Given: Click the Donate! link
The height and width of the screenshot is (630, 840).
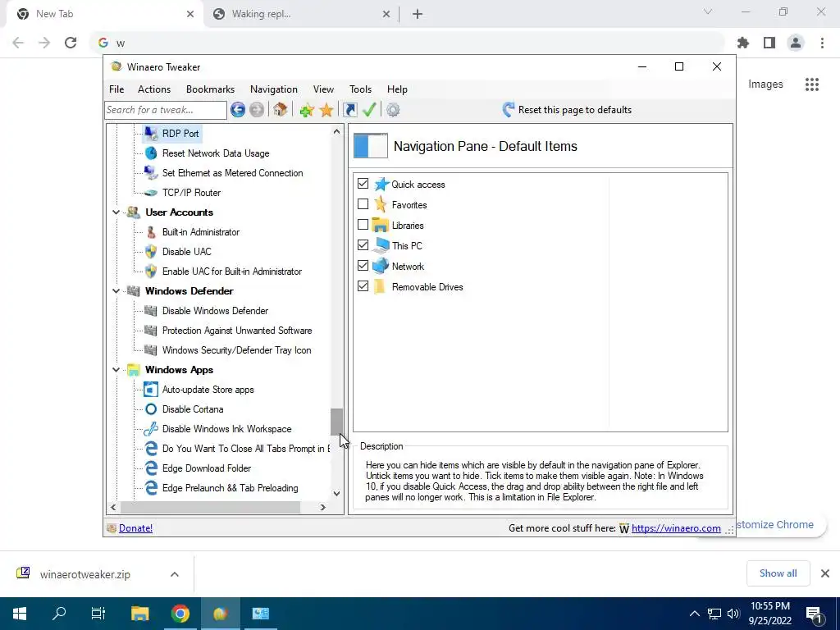Looking at the screenshot, I should (135, 528).
